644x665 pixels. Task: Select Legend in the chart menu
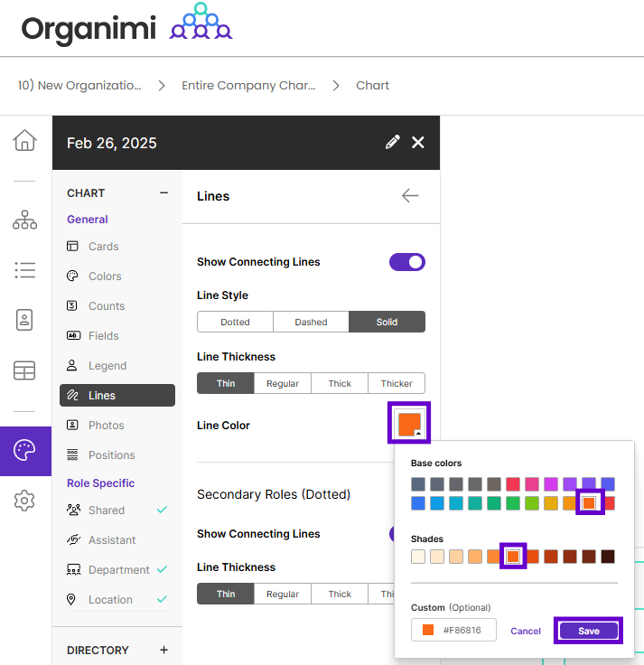click(107, 366)
